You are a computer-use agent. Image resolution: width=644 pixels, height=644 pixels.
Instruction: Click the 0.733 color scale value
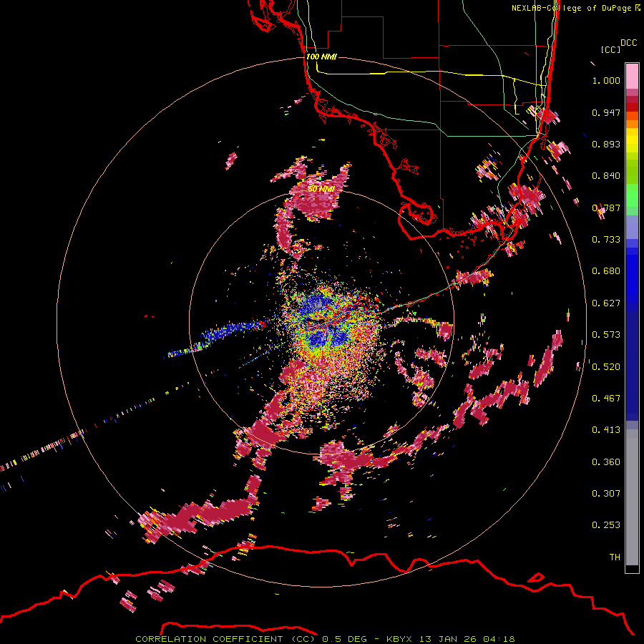606,240
